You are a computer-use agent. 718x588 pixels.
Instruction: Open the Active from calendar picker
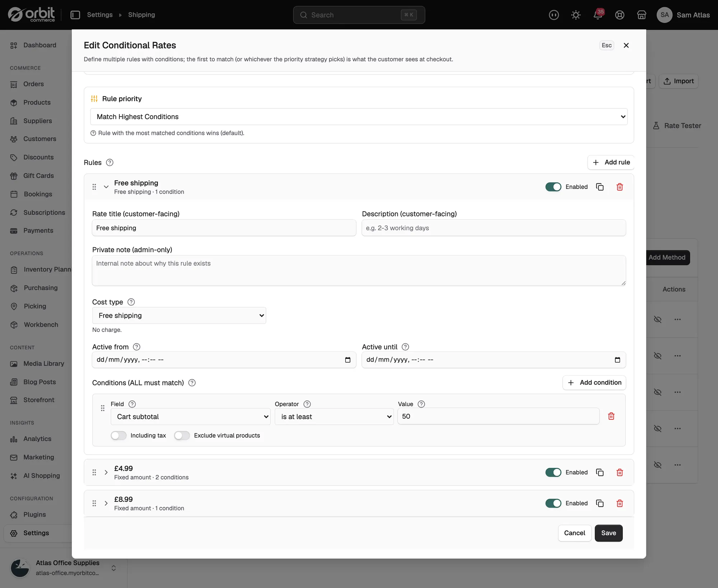[x=348, y=360]
